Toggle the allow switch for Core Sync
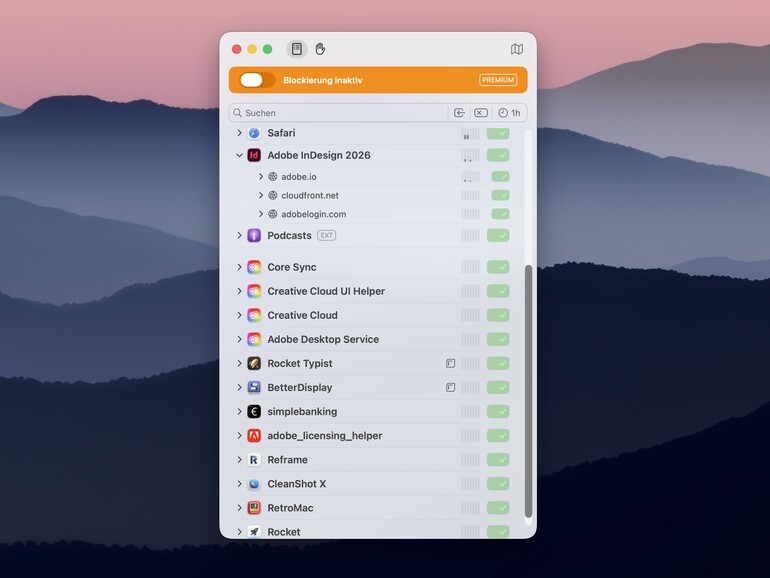 tap(498, 267)
